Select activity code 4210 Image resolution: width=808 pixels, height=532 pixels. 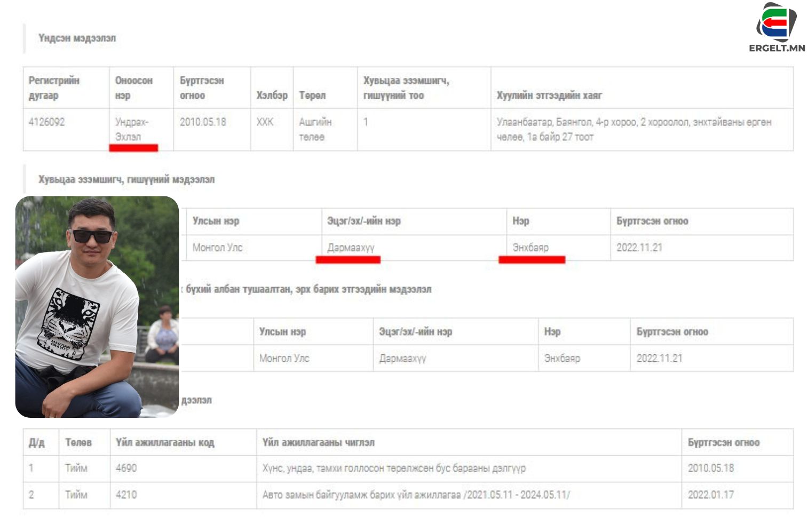pos(126,495)
